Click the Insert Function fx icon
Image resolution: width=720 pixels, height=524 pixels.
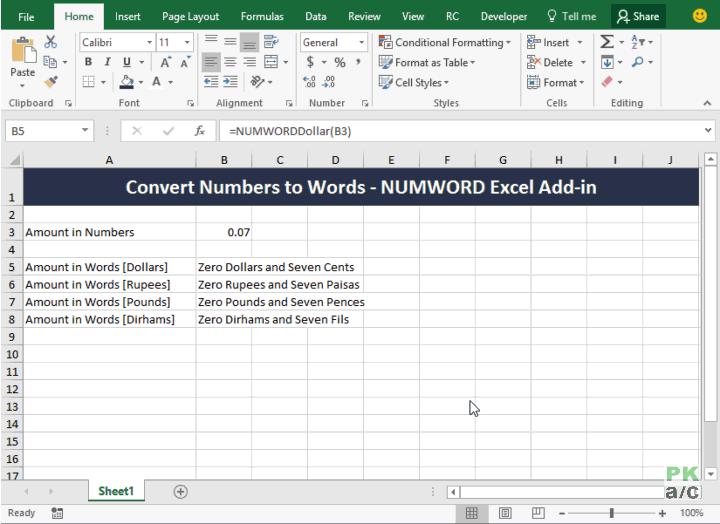coord(199,131)
